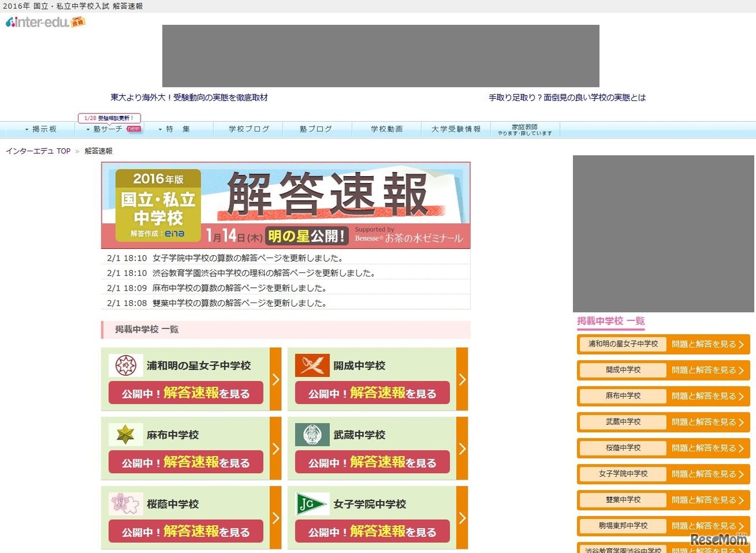Select the 桜蔭中学校 cherry blossom crest
This screenshot has width=756, height=553.
coord(126,503)
